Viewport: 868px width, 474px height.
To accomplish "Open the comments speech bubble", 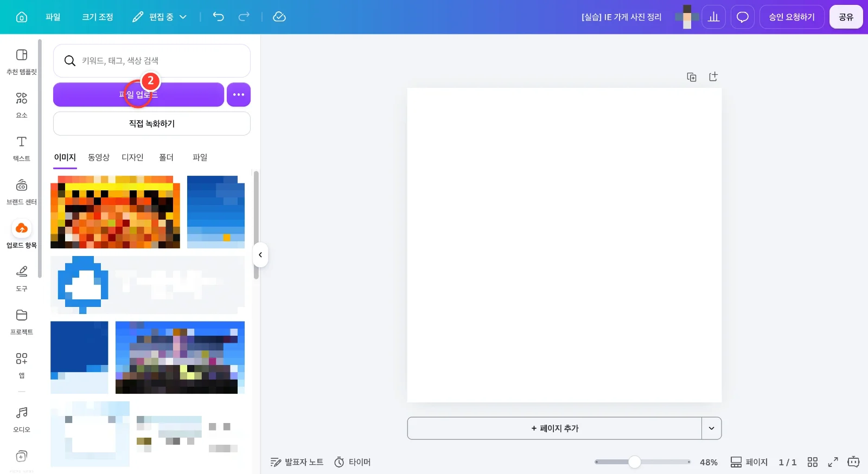I will (743, 17).
